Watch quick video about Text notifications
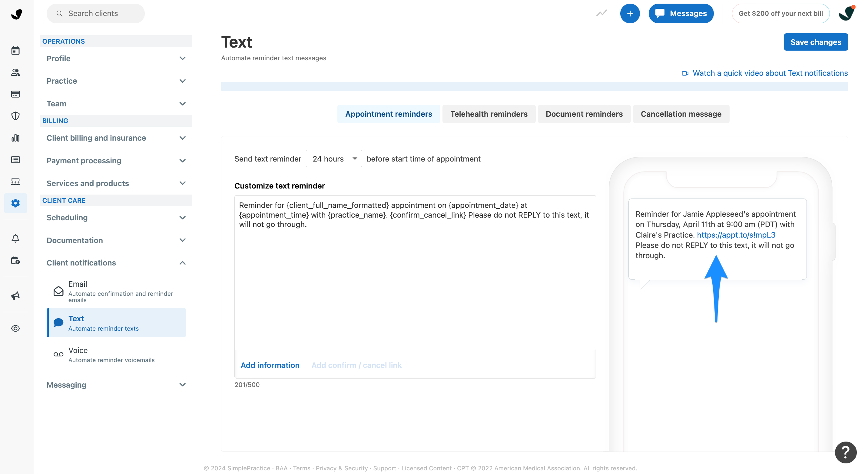The image size is (868, 474). click(x=770, y=73)
